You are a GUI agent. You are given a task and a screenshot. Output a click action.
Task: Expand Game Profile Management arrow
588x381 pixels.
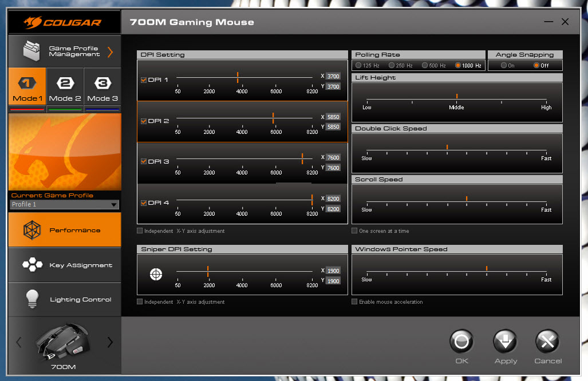(x=111, y=51)
